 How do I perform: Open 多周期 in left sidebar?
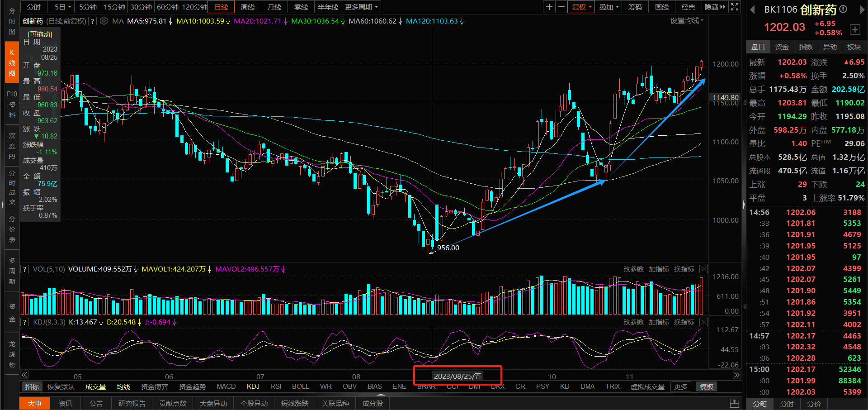click(12, 271)
